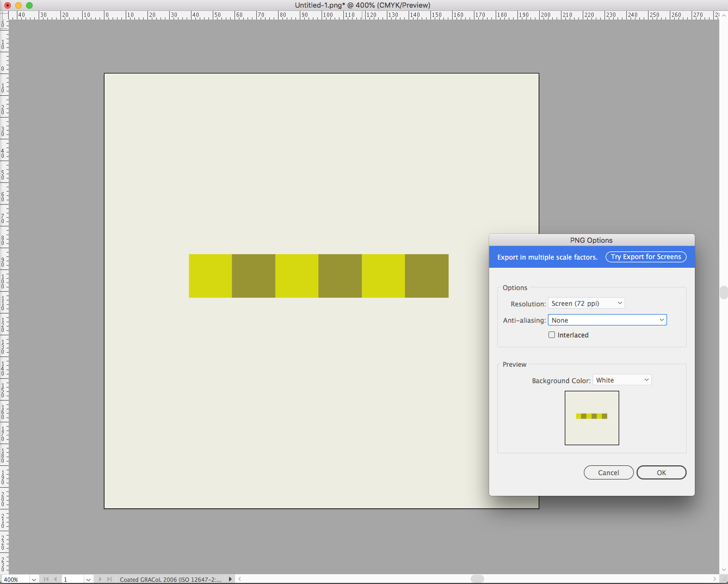This screenshot has height=584, width=728.
Task: Click the zoom level field showing 400%
Action: [x=15, y=579]
